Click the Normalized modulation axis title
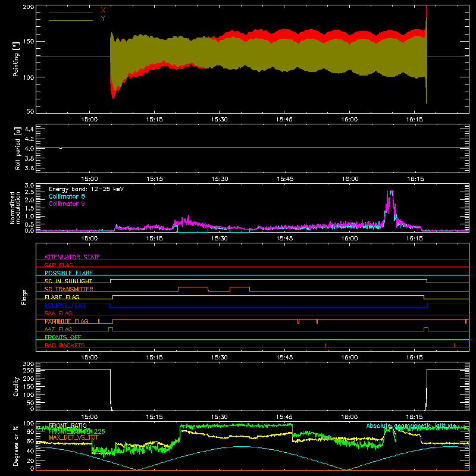Viewport: 476px width, 476px height. (x=15, y=208)
